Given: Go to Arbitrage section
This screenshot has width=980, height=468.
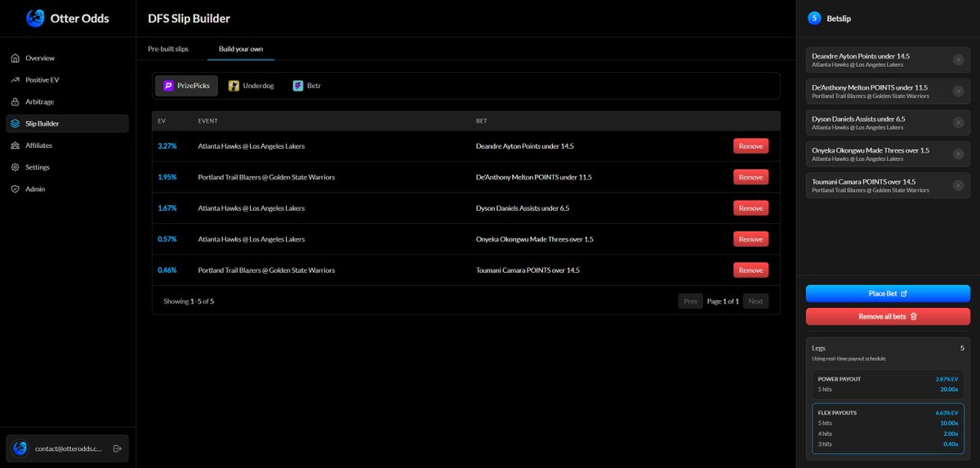Looking at the screenshot, I should [67, 102].
